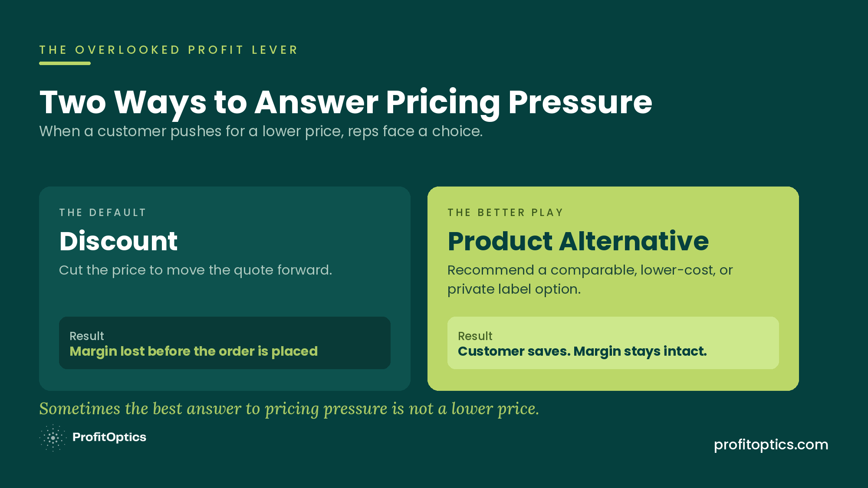Select the Product Alternative card heading
This screenshot has height=488, width=868.
[x=578, y=241]
